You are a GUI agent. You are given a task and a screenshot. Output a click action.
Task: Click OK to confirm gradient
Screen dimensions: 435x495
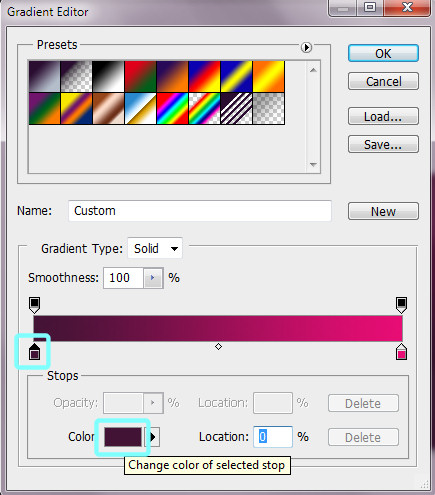383,53
